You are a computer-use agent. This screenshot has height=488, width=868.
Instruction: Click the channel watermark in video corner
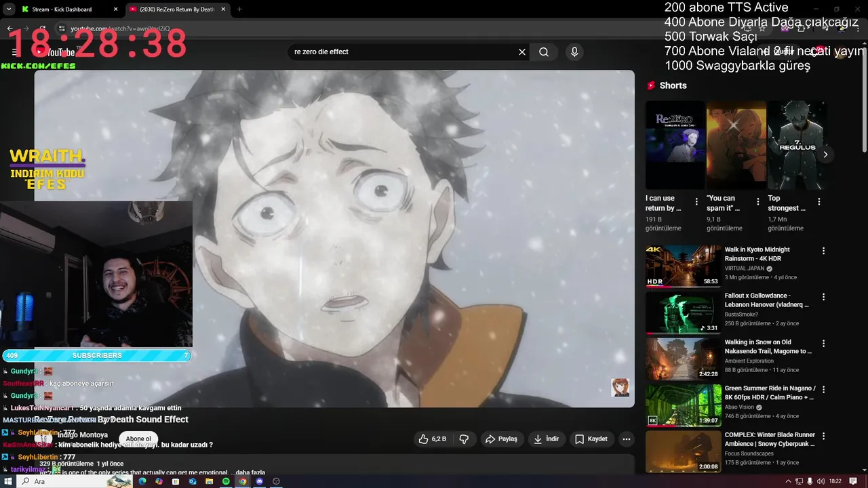pyautogui.click(x=620, y=387)
